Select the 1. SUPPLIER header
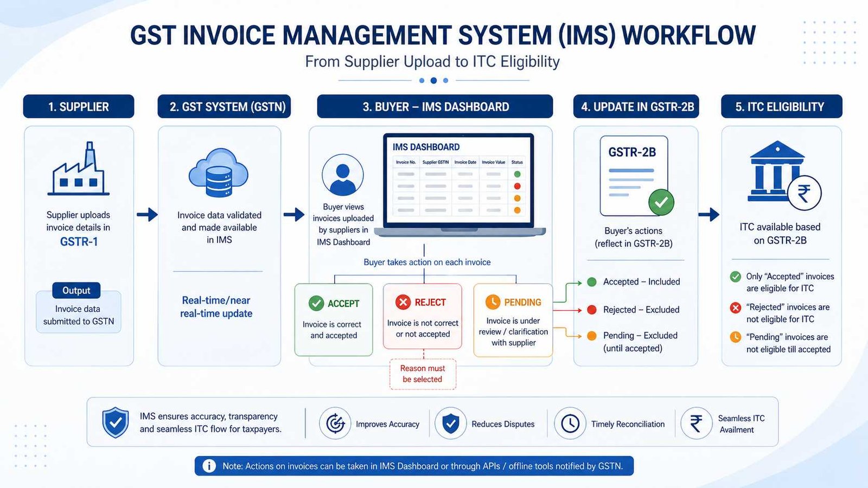The height and width of the screenshot is (488, 868). pos(79,106)
